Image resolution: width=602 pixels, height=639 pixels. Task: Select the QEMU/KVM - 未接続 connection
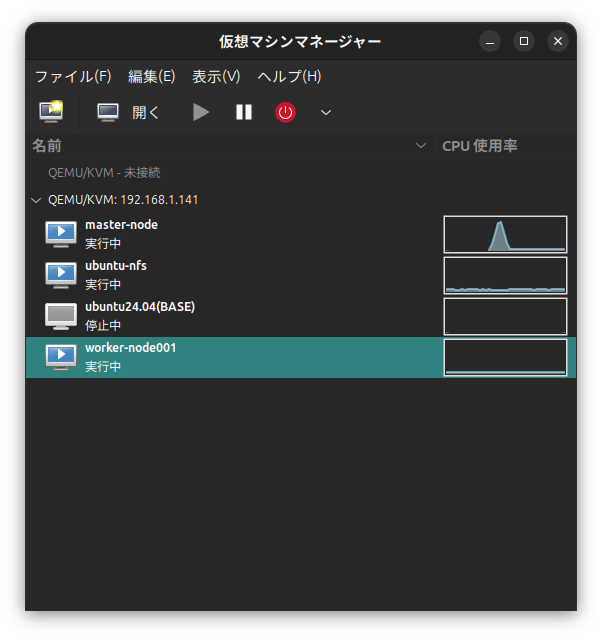click(x=104, y=173)
